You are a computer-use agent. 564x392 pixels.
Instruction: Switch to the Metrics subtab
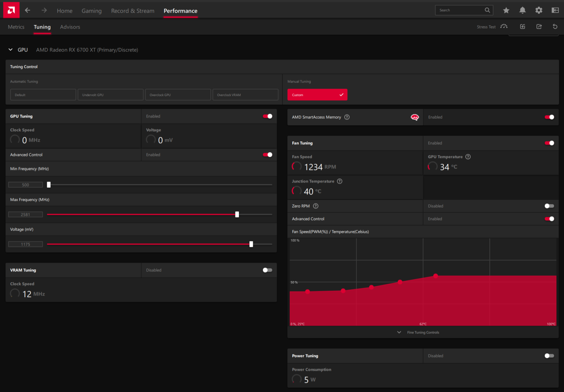(16, 27)
